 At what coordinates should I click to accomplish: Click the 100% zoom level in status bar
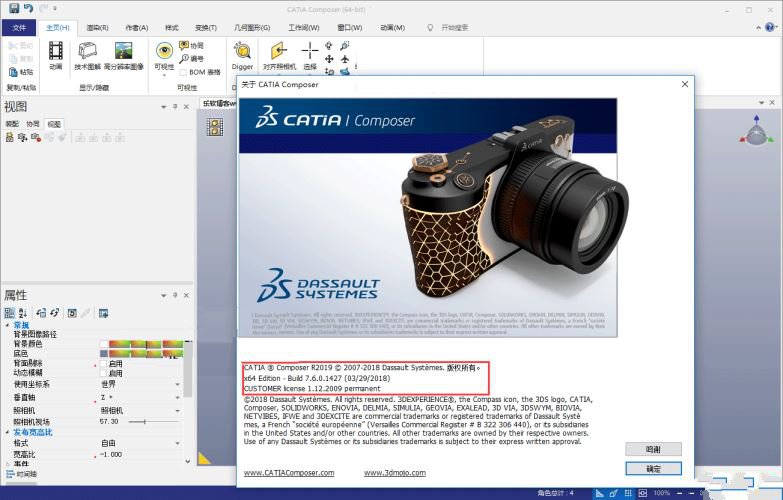pos(662,493)
